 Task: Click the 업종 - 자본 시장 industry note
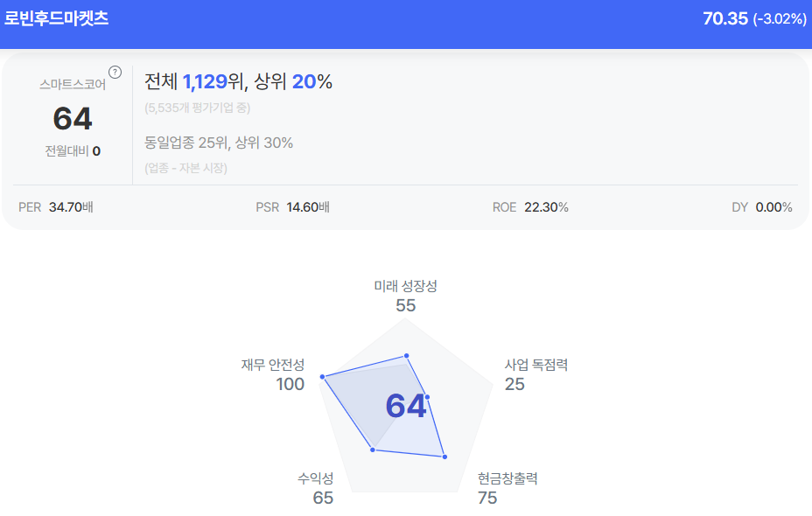[x=185, y=168]
